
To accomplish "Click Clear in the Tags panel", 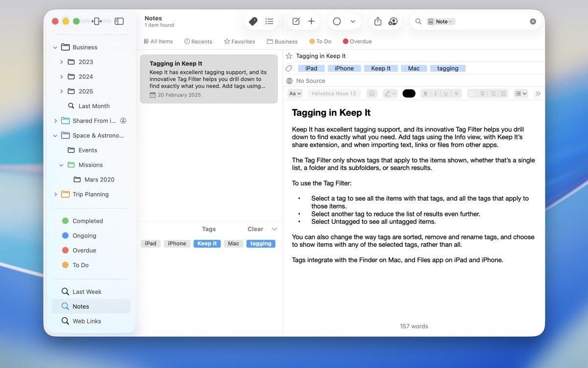I will tap(255, 229).
